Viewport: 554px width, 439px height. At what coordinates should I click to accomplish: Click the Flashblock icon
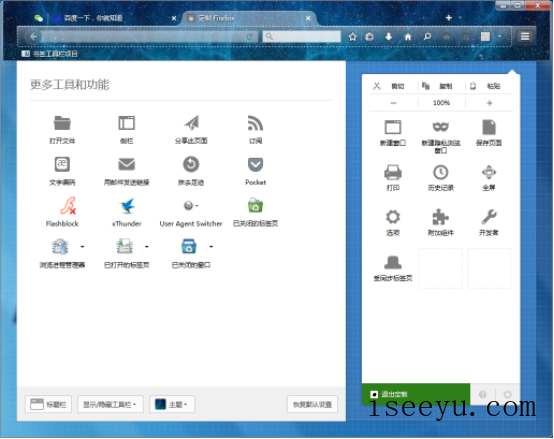[x=67, y=206]
